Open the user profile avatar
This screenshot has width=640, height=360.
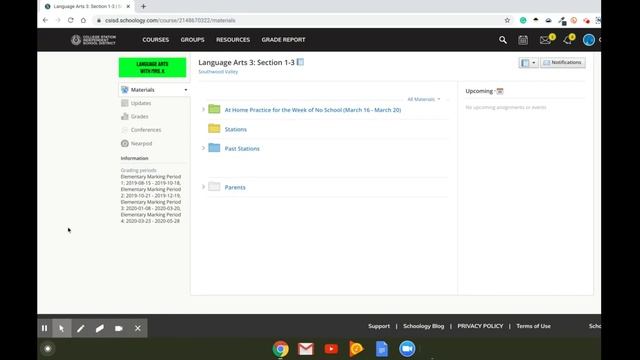[x=589, y=40]
